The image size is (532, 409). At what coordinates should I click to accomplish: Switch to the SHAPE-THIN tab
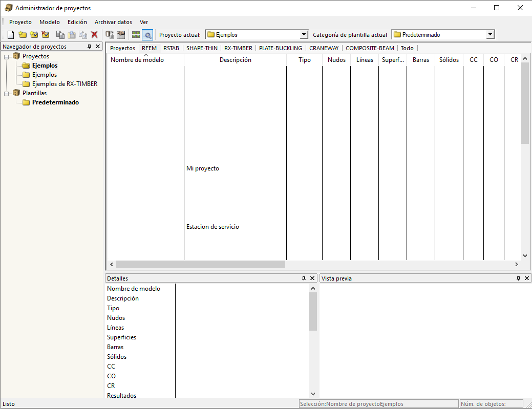202,48
